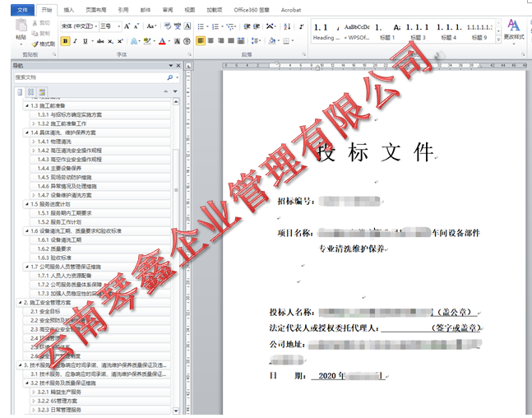The image size is (532, 418).
Task: Jump to previous heading with up arrow
Action: tap(165, 91)
